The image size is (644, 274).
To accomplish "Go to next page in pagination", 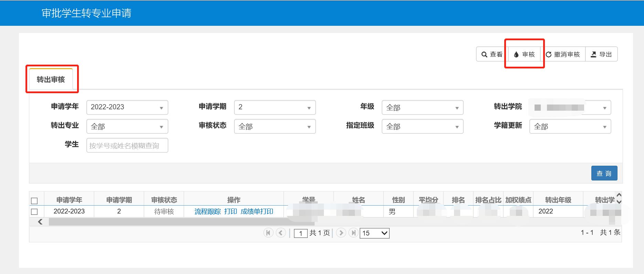I will 341,233.
